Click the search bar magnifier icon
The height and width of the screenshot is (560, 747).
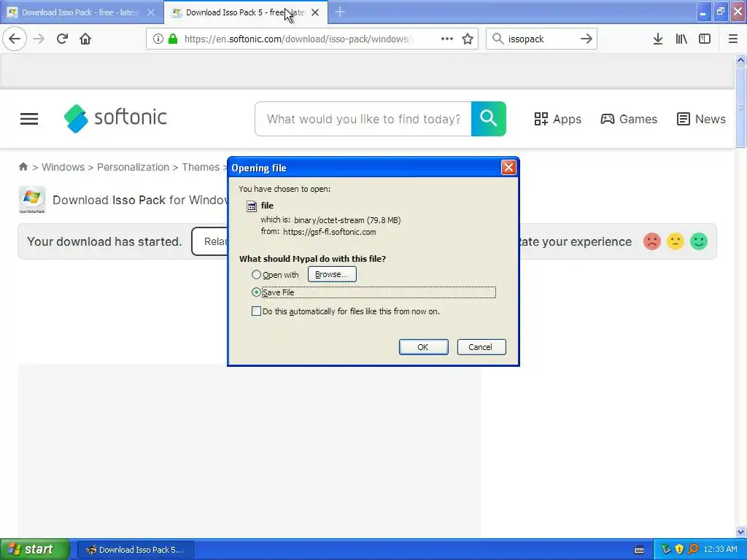498,39
